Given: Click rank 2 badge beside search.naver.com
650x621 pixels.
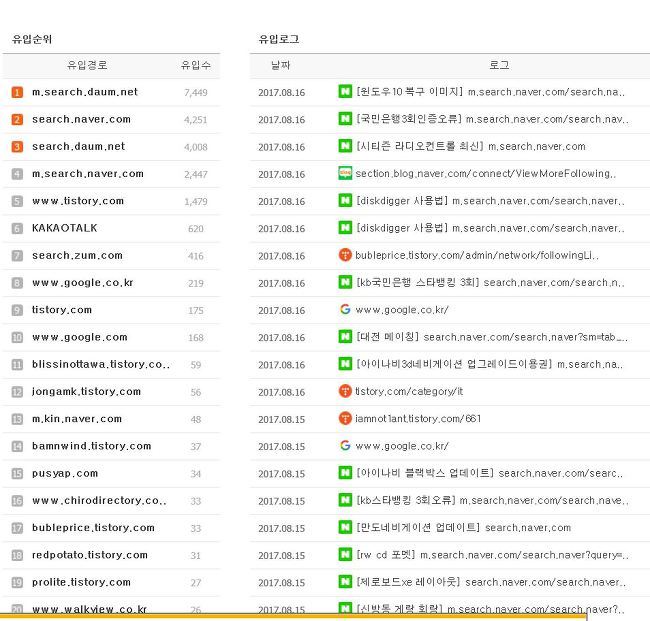Looking at the screenshot, I should click(17, 119).
